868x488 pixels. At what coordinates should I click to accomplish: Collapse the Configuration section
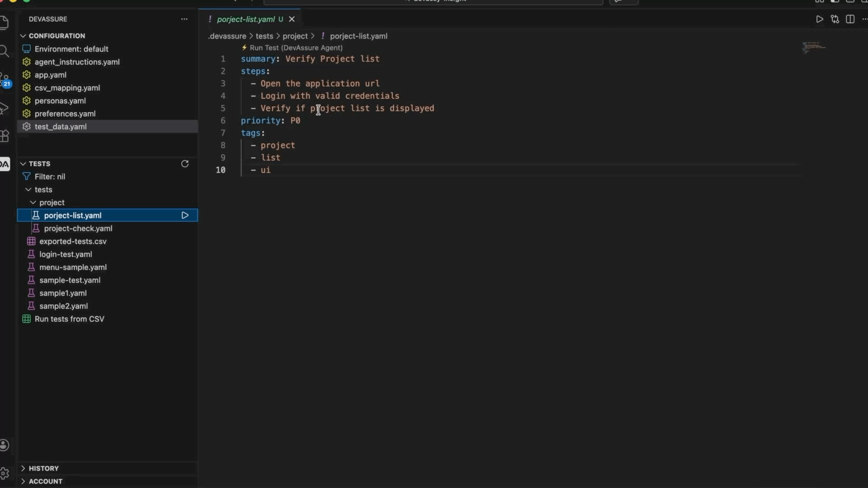pos(23,36)
